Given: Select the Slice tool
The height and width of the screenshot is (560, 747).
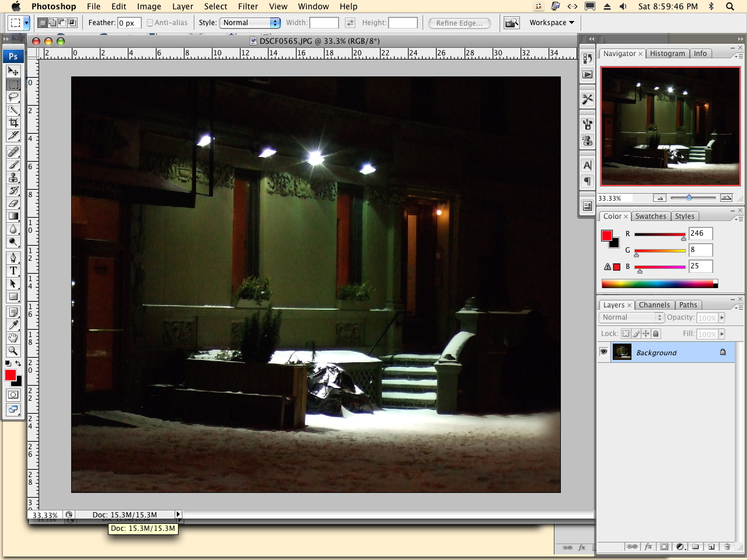Looking at the screenshot, I should (13, 135).
